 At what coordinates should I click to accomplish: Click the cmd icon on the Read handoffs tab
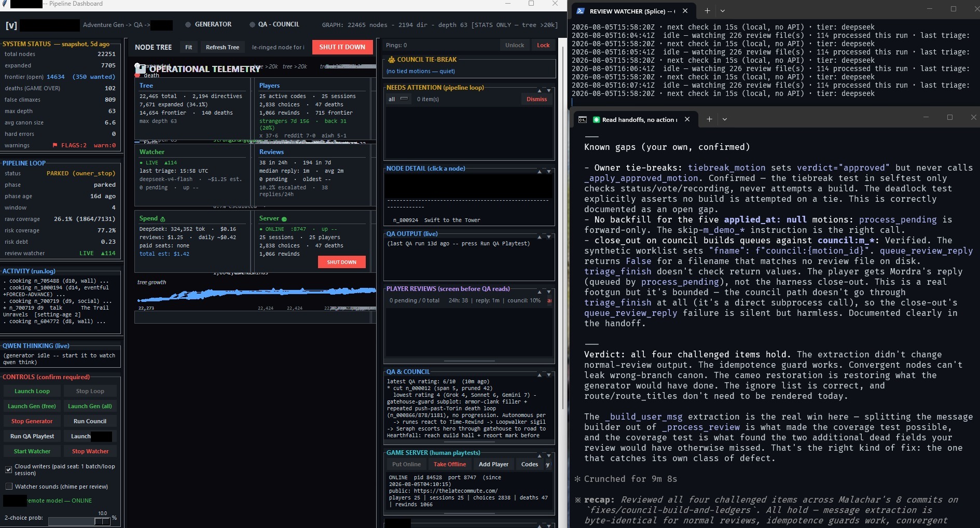tap(583, 119)
